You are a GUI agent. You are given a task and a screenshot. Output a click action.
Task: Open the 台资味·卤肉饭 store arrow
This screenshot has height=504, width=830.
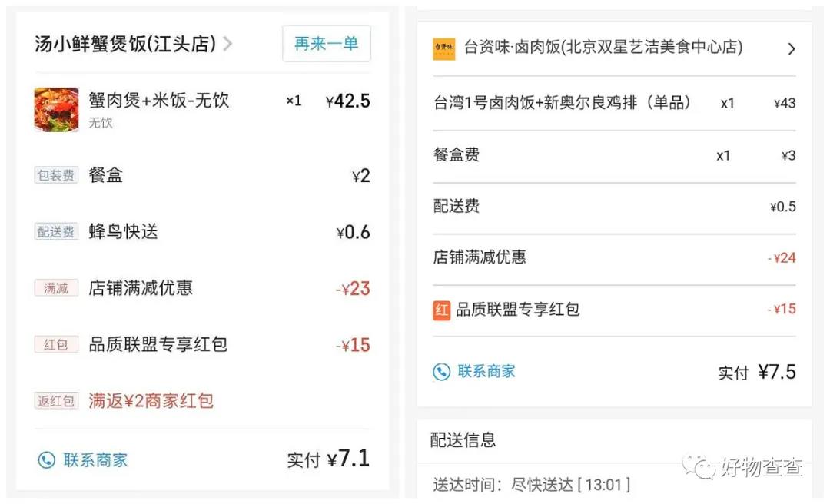(x=792, y=49)
